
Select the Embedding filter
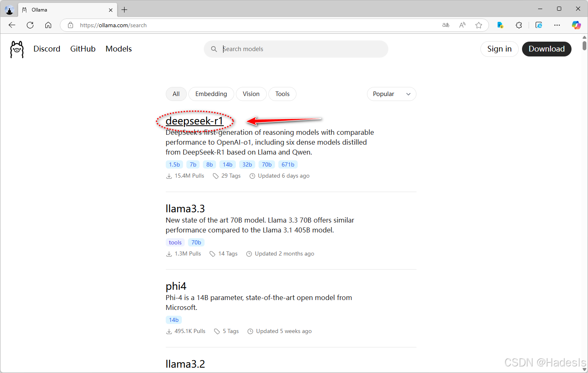pyautogui.click(x=211, y=94)
